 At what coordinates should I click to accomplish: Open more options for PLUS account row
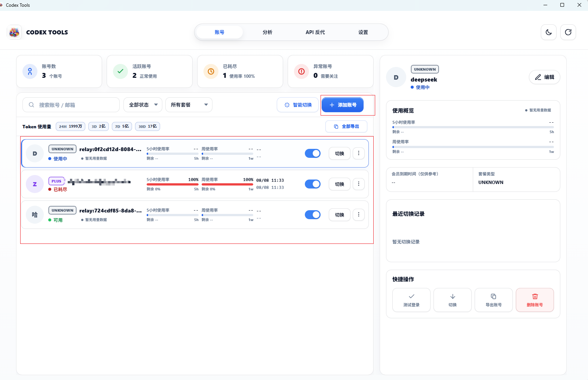tap(359, 184)
